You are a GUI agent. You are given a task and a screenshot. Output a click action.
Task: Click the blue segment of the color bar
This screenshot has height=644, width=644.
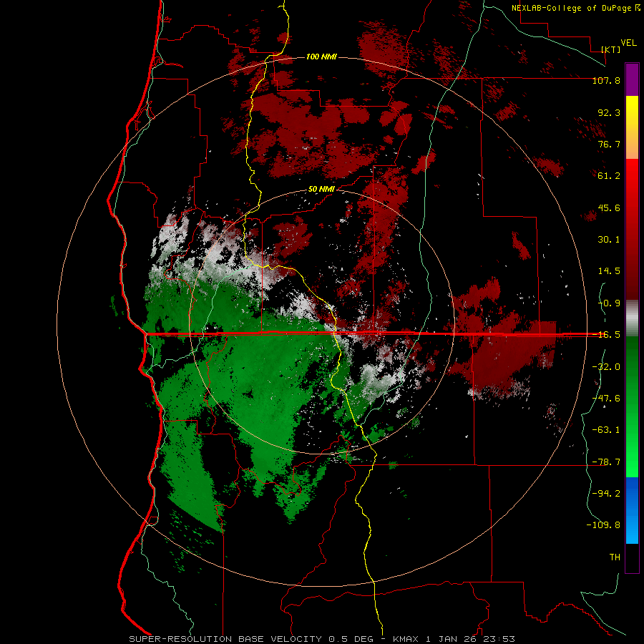632,510
